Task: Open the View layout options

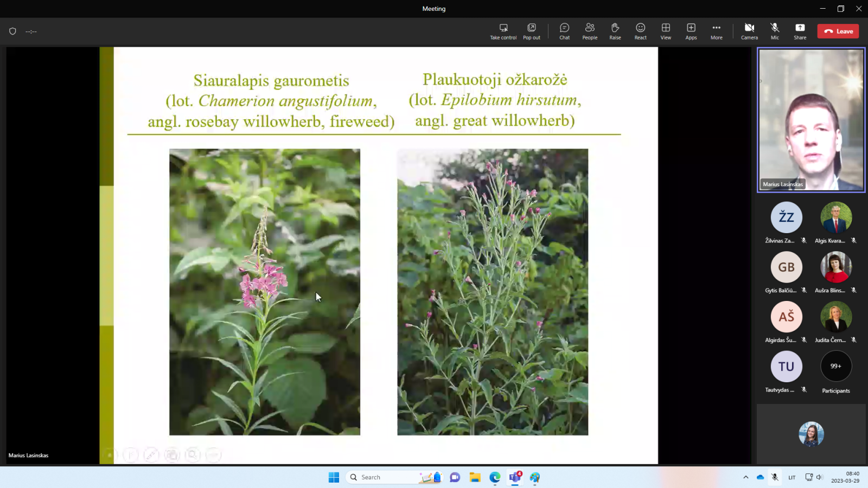Action: click(666, 31)
